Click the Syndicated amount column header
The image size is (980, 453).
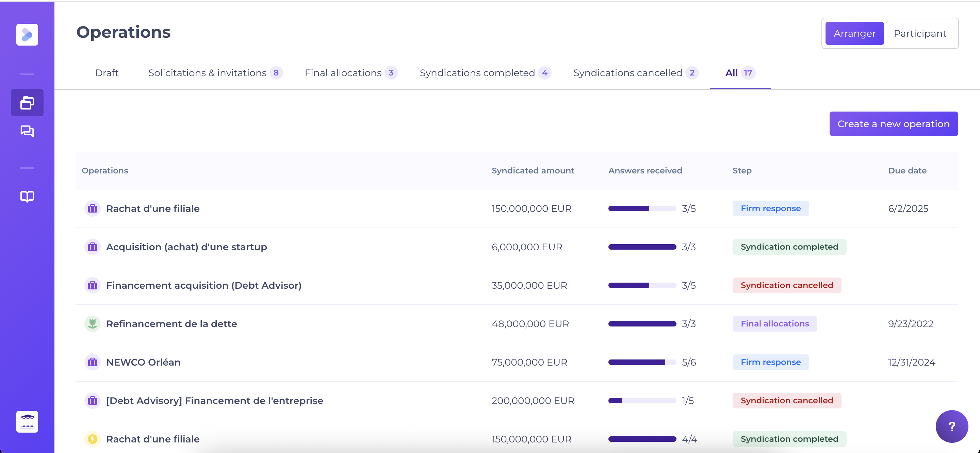click(x=533, y=170)
